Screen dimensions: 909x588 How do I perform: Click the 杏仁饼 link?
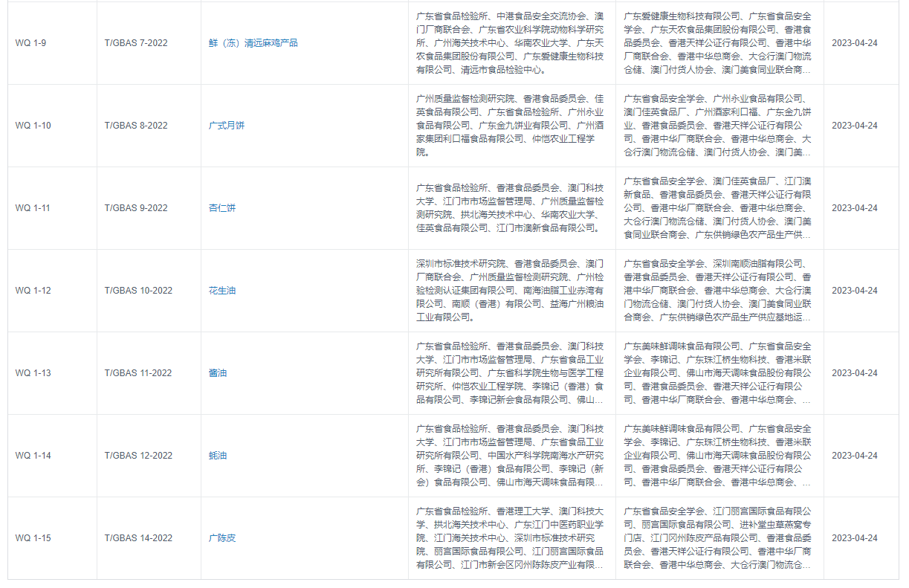tap(221, 208)
